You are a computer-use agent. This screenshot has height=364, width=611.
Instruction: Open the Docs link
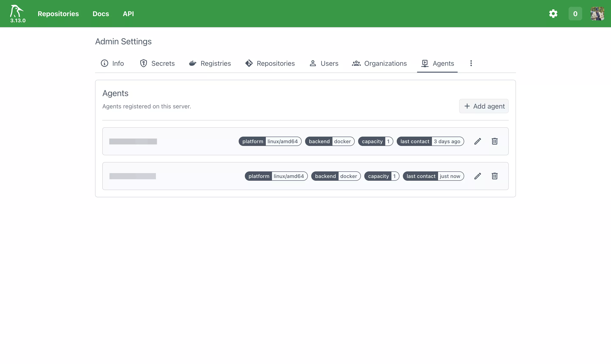[x=101, y=14]
